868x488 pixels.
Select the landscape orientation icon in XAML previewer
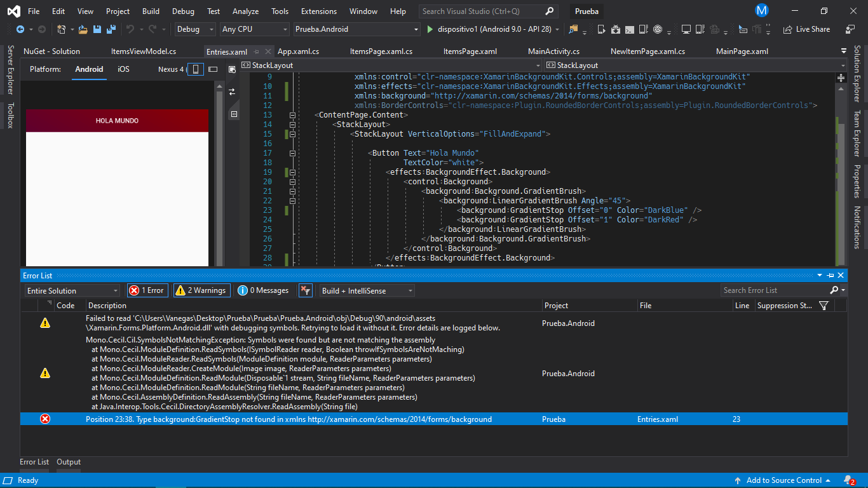(213, 69)
